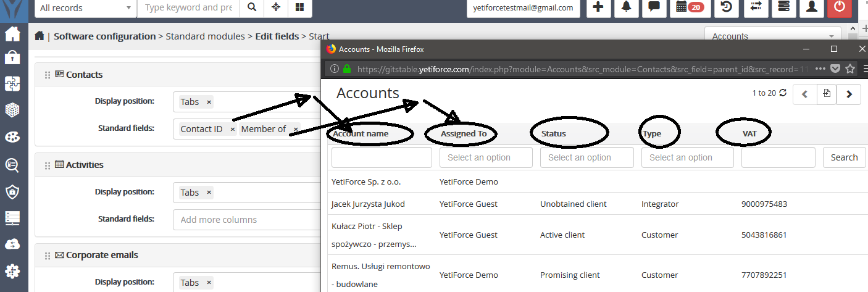868x292 pixels.
Task: Open the chat speech bubble icon
Action: pos(654,7)
